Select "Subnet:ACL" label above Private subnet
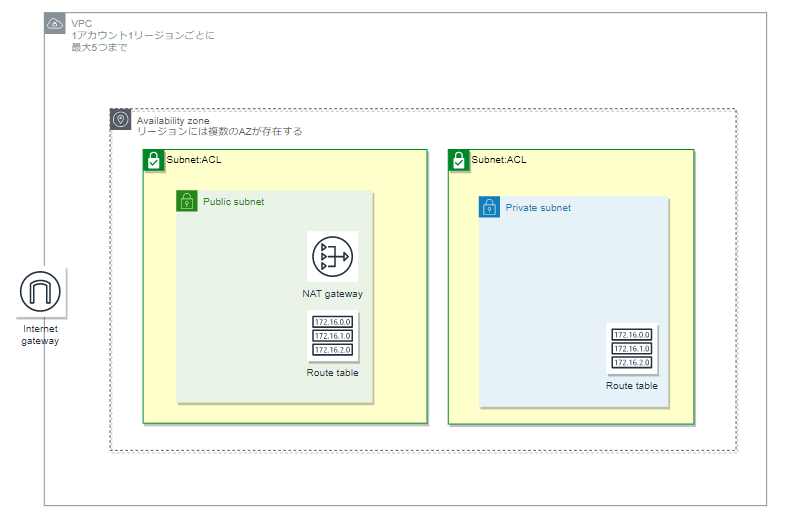This screenshot has width=787, height=515. 499,160
